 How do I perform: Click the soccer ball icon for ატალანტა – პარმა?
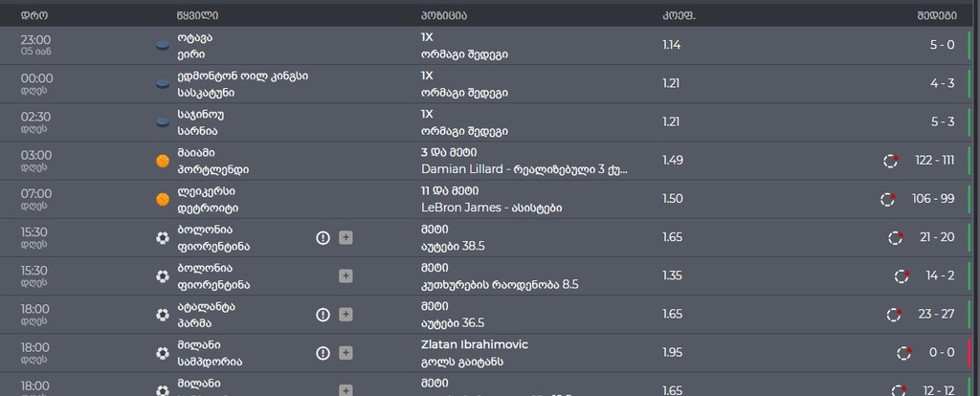(x=163, y=314)
